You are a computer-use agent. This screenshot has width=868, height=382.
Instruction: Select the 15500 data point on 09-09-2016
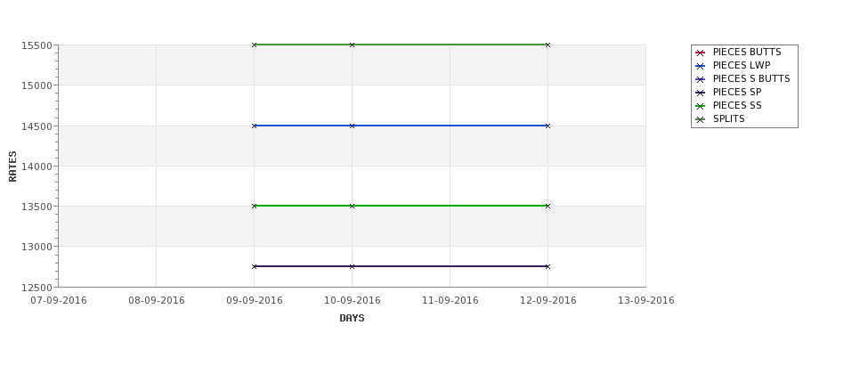(254, 45)
